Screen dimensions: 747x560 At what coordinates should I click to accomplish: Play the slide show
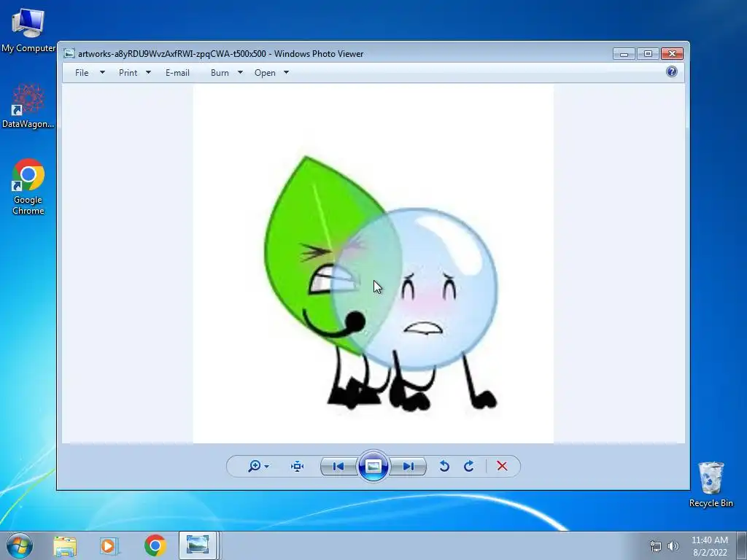coord(373,466)
